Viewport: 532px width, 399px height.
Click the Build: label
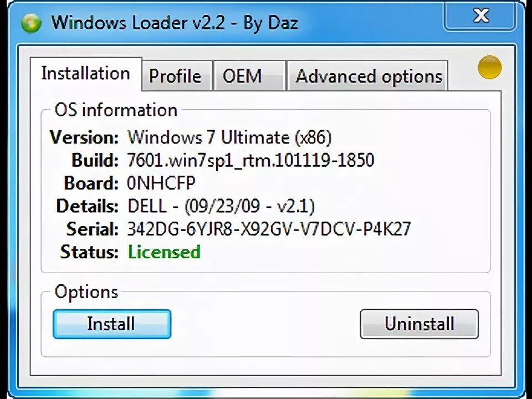tap(95, 160)
